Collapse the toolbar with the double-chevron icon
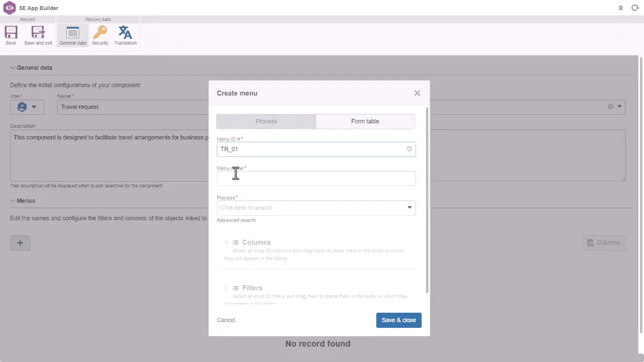The width and height of the screenshot is (644, 362). tap(621, 8)
